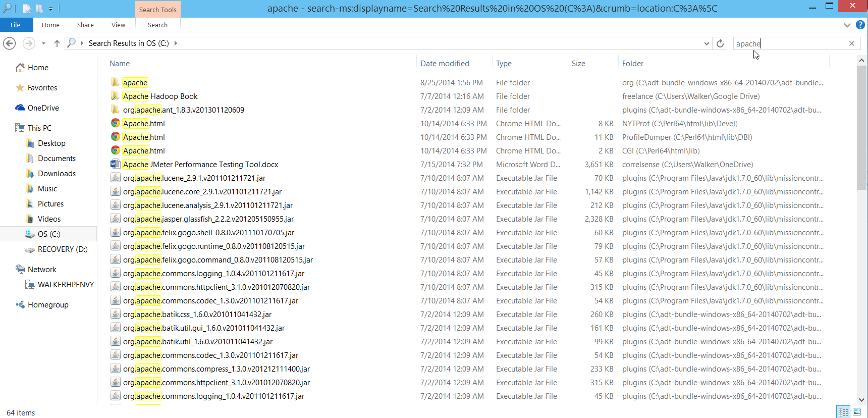
Task: Select Apache JMeter docx Word icon
Action: pos(116,164)
